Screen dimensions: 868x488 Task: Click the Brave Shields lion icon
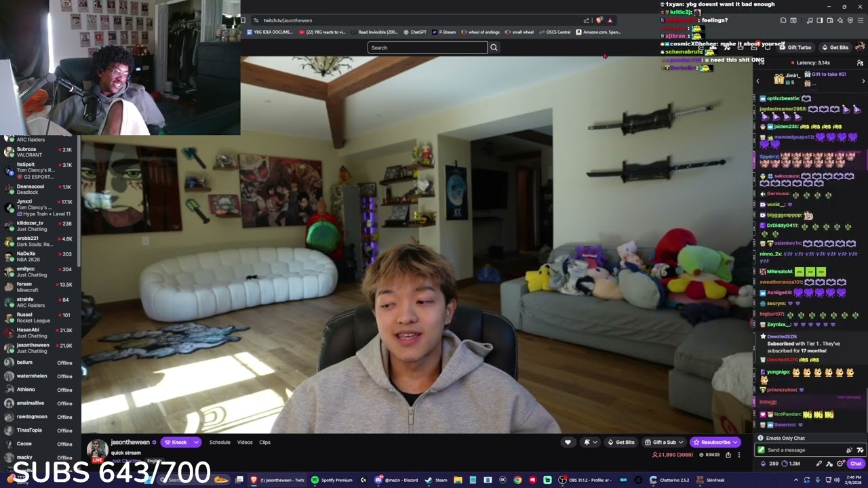point(599,20)
